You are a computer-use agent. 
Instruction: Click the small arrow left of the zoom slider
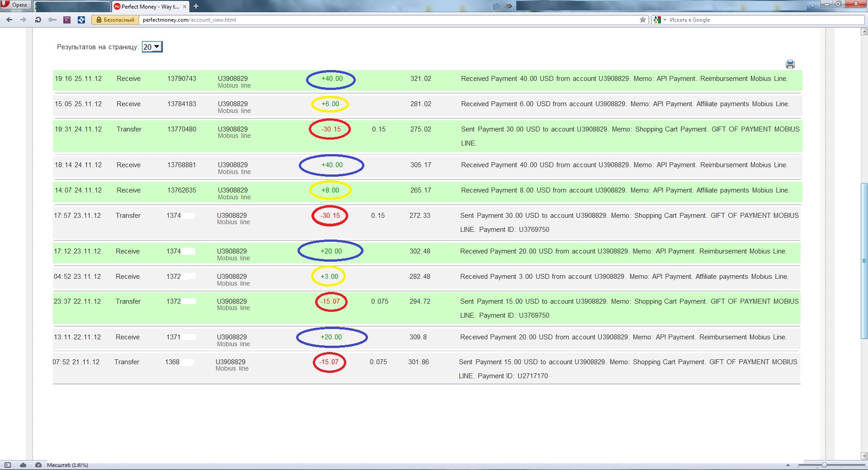(788, 465)
